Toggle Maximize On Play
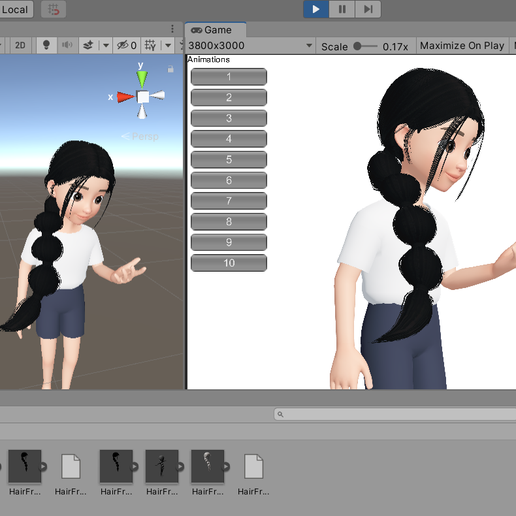 pyautogui.click(x=462, y=46)
